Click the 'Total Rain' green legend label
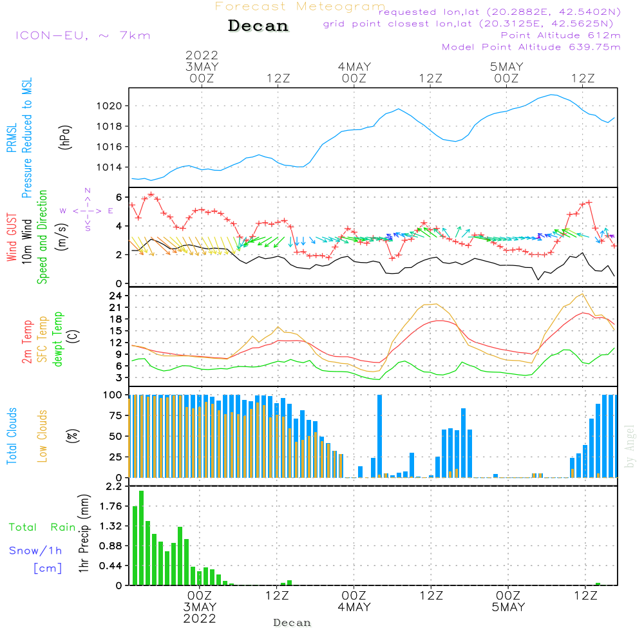Screen dimensions: 644x644 (42, 527)
